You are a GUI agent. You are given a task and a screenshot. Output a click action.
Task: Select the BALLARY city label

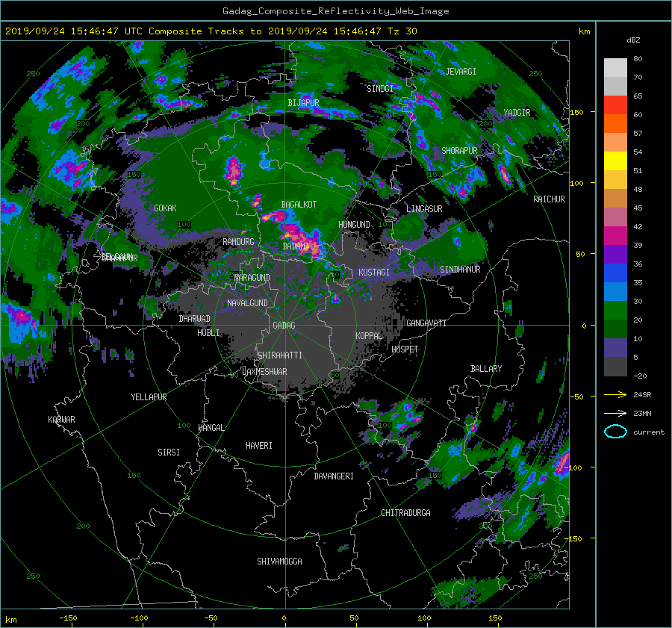click(x=486, y=369)
